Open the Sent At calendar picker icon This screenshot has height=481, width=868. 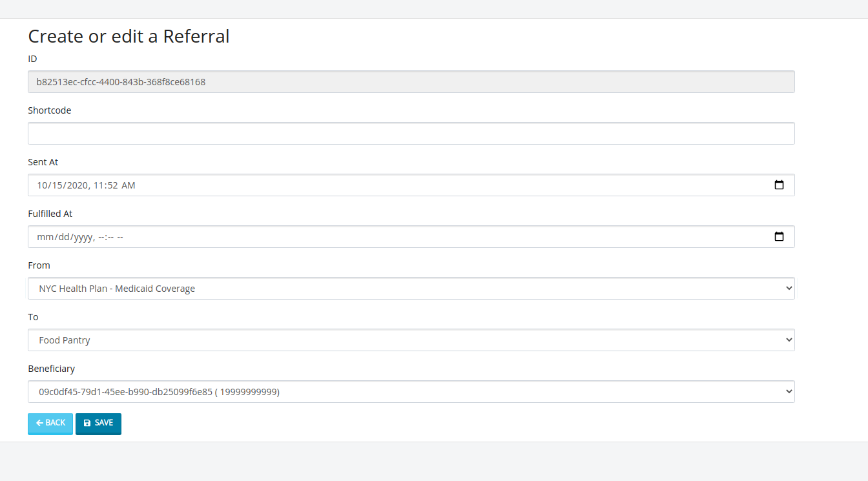pos(780,185)
